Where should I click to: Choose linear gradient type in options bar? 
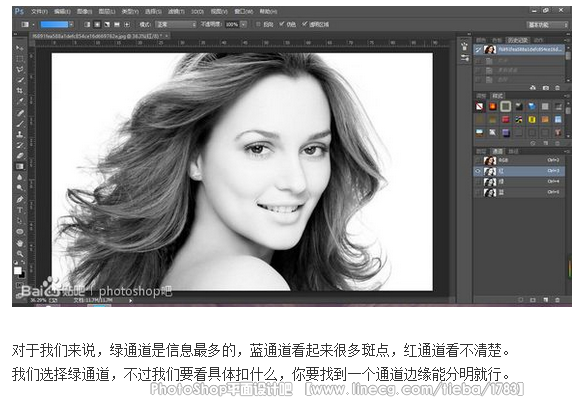click(x=87, y=25)
